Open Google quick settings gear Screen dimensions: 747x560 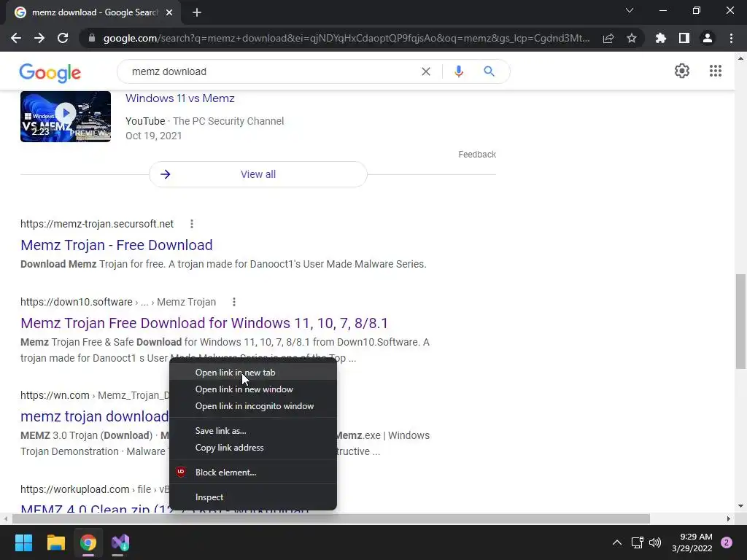(x=682, y=71)
